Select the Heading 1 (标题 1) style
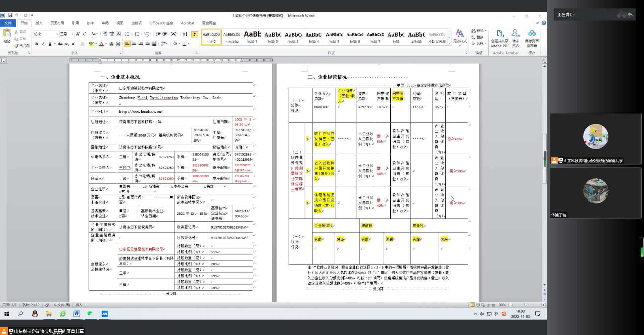Image resolution: width=644 pixels, height=335 pixels. point(252,37)
